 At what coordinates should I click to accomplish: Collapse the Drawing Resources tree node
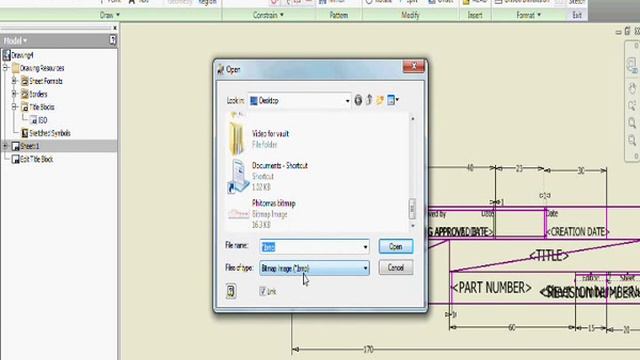tap(6, 68)
